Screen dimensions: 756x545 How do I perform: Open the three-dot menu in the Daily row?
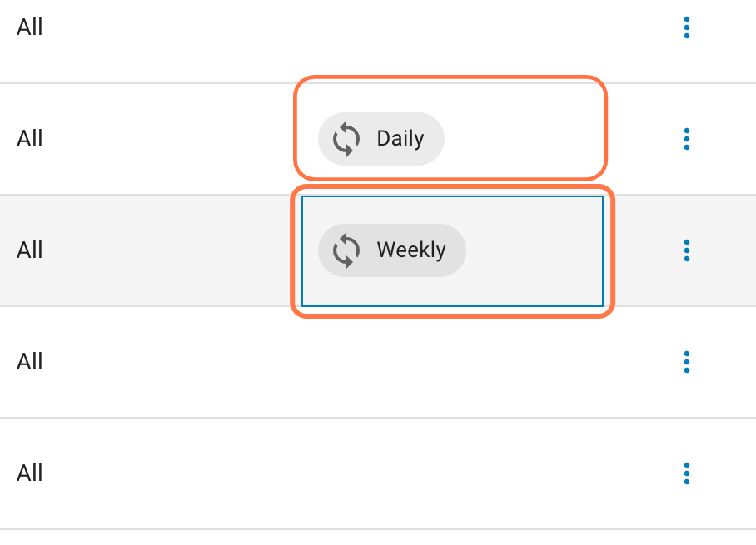[x=687, y=139]
